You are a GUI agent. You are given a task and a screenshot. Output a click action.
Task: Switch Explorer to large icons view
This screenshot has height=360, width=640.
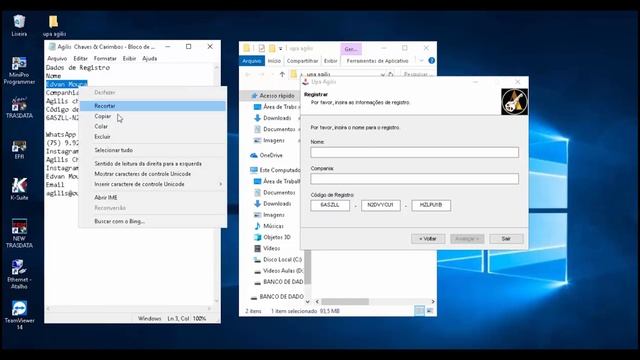[x=430, y=311]
